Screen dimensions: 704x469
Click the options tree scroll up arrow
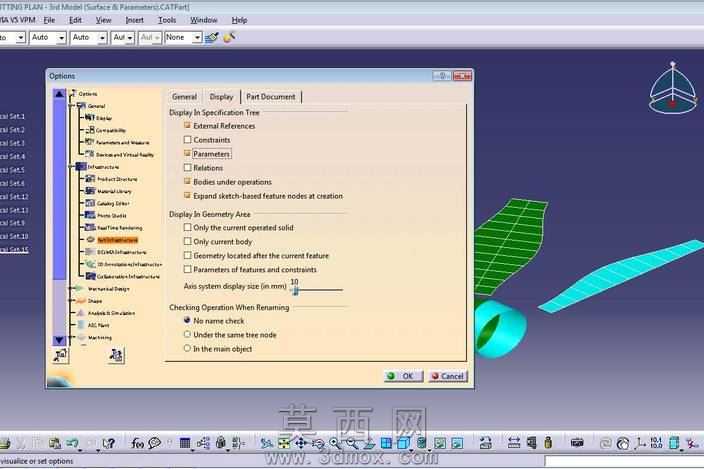(x=59, y=94)
